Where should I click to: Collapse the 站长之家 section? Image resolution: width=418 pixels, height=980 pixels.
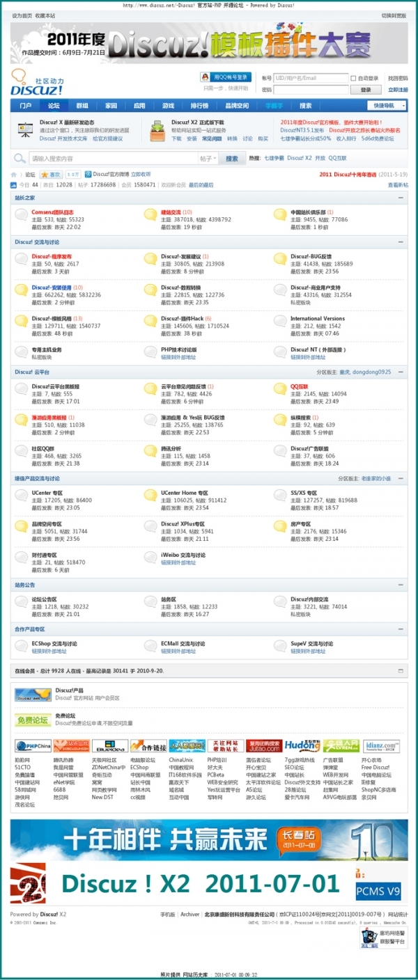coord(401,198)
